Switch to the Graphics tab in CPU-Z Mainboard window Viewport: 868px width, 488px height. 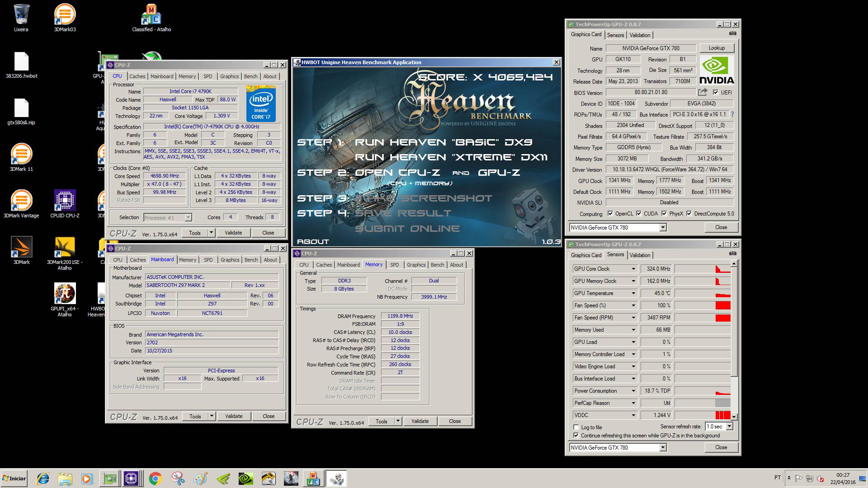(230, 260)
